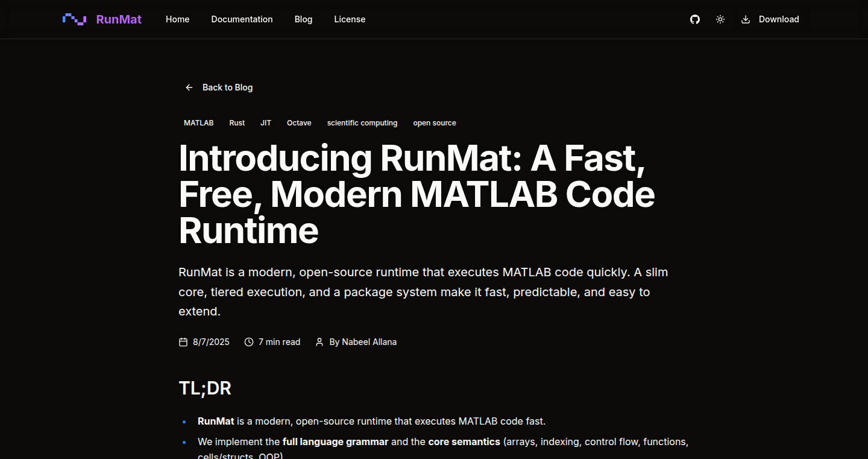The image size is (868, 459).
Task: Select the MATLAB tag
Action: pos(199,123)
